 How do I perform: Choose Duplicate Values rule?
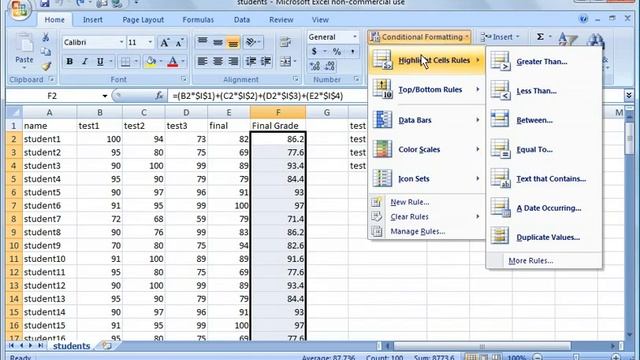(544, 237)
